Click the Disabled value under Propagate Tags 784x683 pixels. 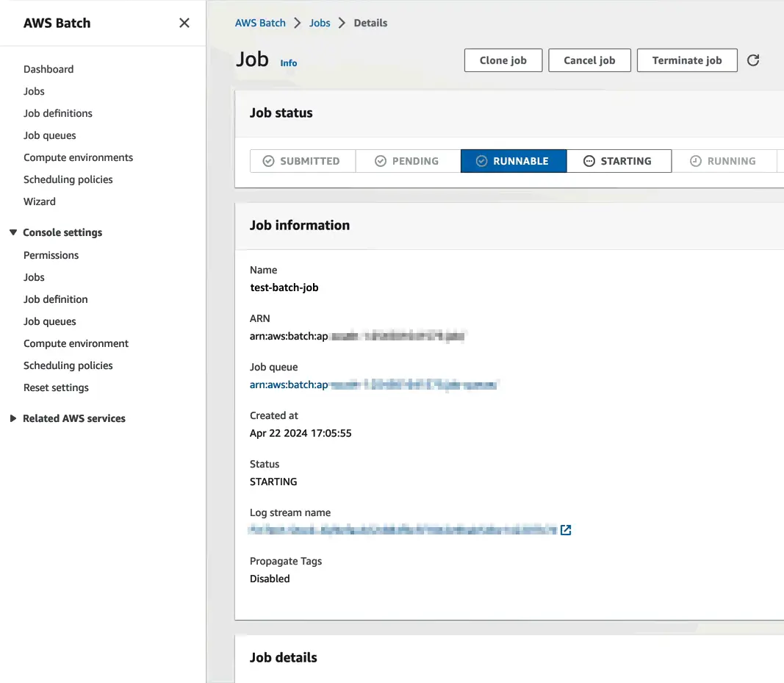pos(270,579)
